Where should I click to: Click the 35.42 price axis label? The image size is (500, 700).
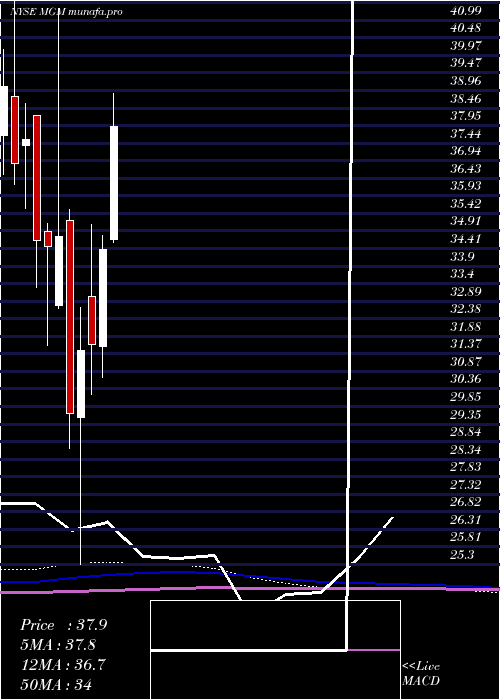(x=466, y=204)
